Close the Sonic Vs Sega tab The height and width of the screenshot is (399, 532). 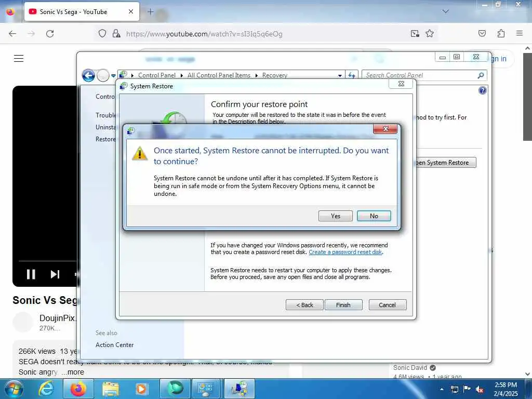pyautogui.click(x=131, y=11)
